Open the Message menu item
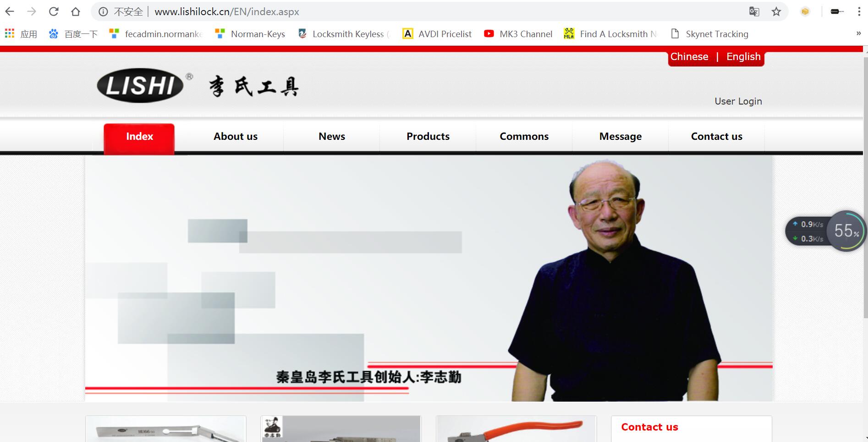This screenshot has height=442, width=868. point(621,137)
